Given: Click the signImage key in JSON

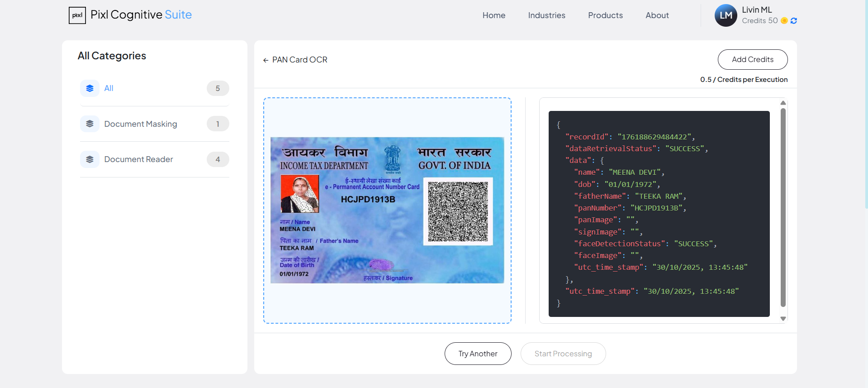Looking at the screenshot, I should pyautogui.click(x=598, y=232).
